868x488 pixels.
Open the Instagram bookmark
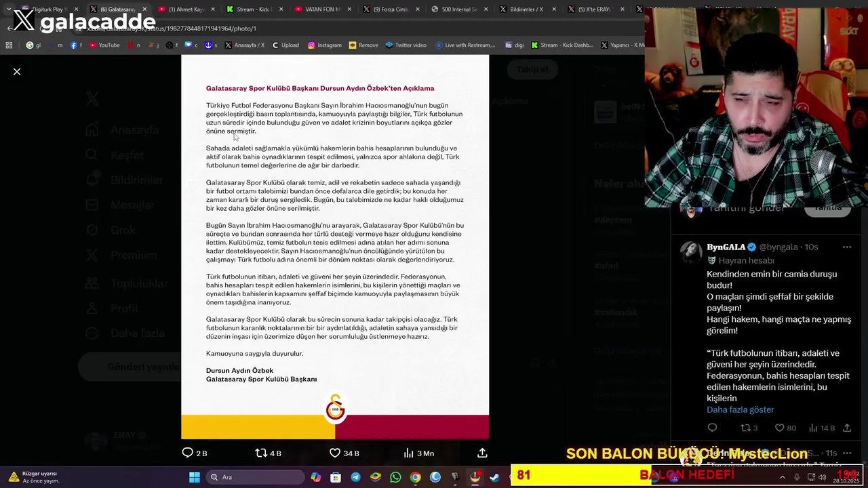pyautogui.click(x=325, y=45)
